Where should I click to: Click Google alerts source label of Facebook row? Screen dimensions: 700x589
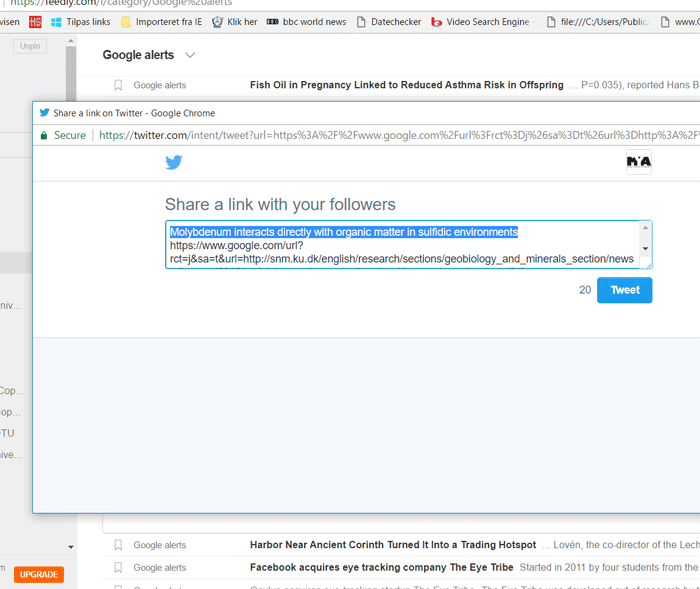click(x=160, y=568)
